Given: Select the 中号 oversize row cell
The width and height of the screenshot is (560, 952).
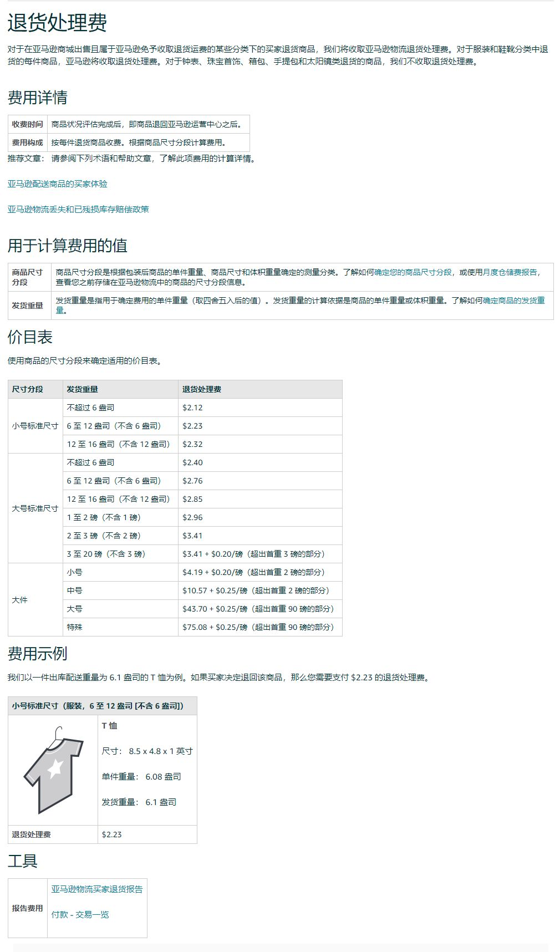Looking at the screenshot, I should pyautogui.click(x=120, y=590).
